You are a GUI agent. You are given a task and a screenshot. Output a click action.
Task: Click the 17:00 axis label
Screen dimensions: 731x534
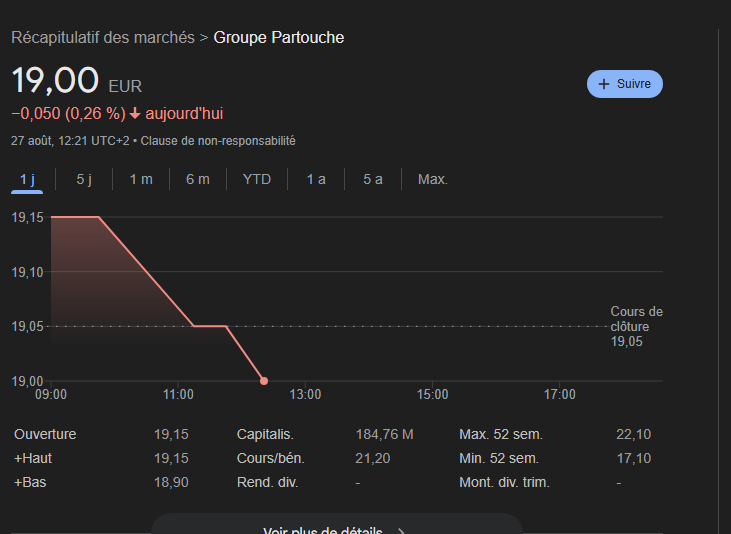point(559,395)
